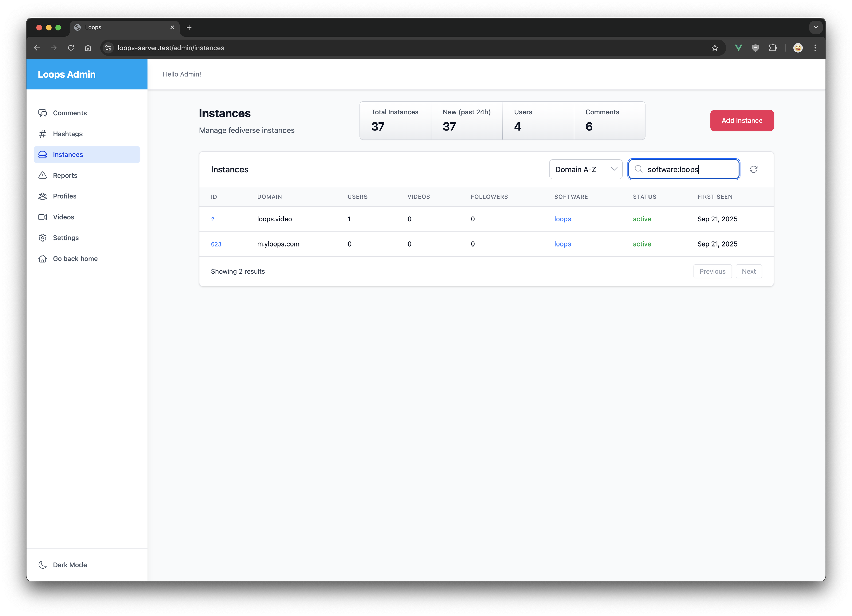Screen dimensions: 852x616
Task: Click the Reports warning triangle icon
Action: [x=43, y=175]
